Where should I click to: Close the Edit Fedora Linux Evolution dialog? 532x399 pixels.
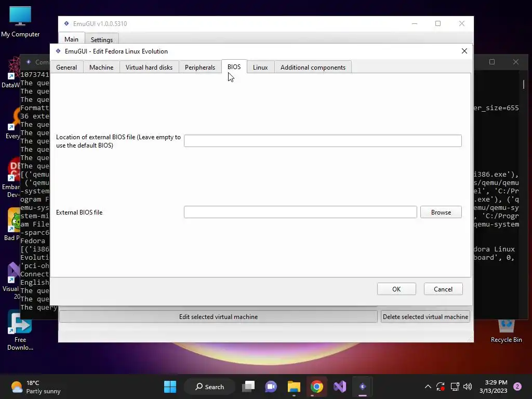(464, 51)
